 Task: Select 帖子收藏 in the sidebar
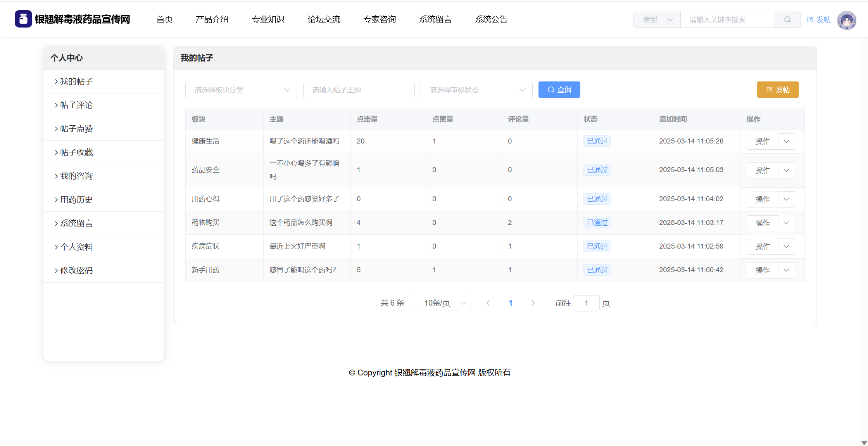tap(76, 152)
